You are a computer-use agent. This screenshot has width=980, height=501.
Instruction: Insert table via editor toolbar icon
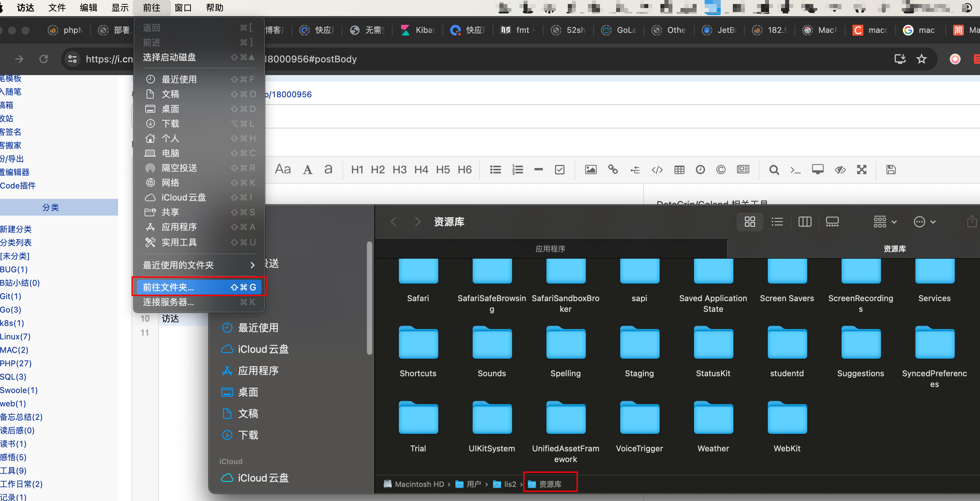[x=679, y=170]
